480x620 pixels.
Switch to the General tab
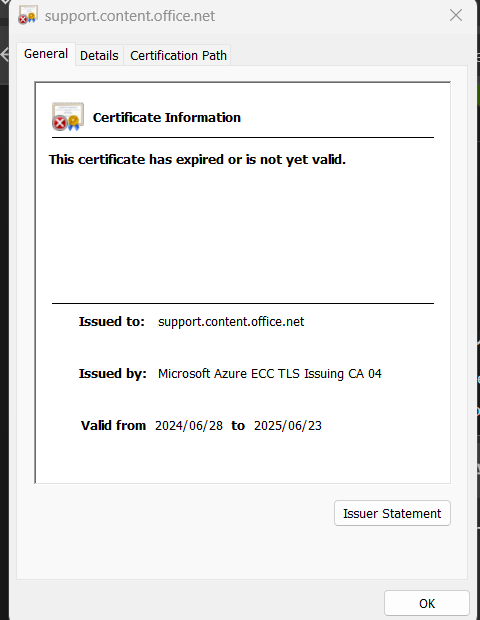(46, 54)
